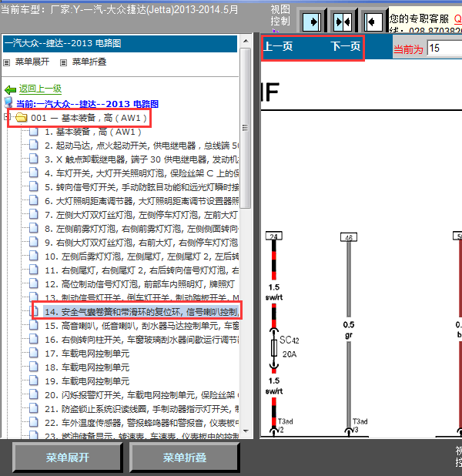462x476 pixels.
Task: Click document icon of item 10. 左侧后雾灯灯泡
Action: [34, 256]
